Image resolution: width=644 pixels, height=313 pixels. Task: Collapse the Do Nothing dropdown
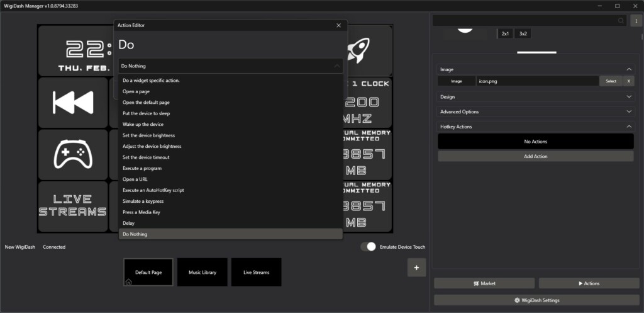click(337, 66)
